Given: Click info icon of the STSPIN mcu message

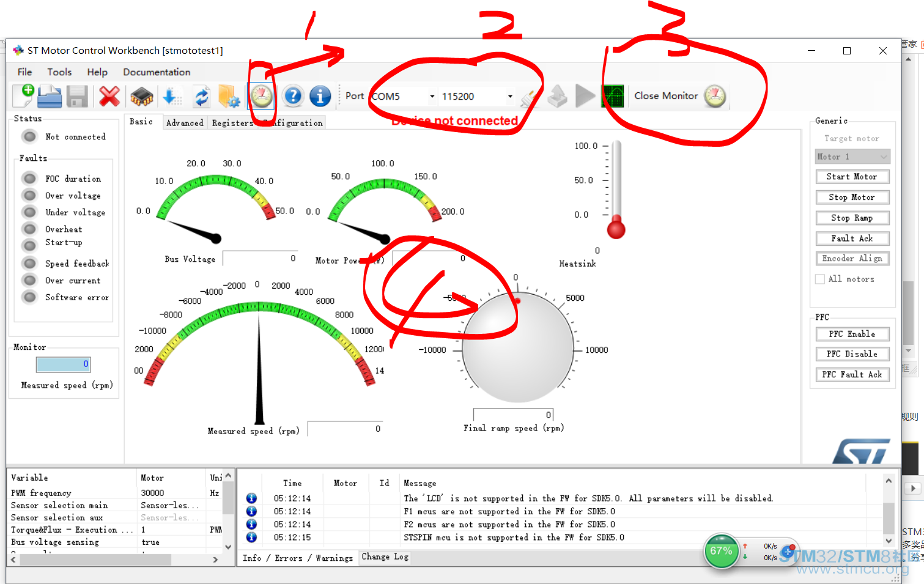Looking at the screenshot, I should [251, 537].
